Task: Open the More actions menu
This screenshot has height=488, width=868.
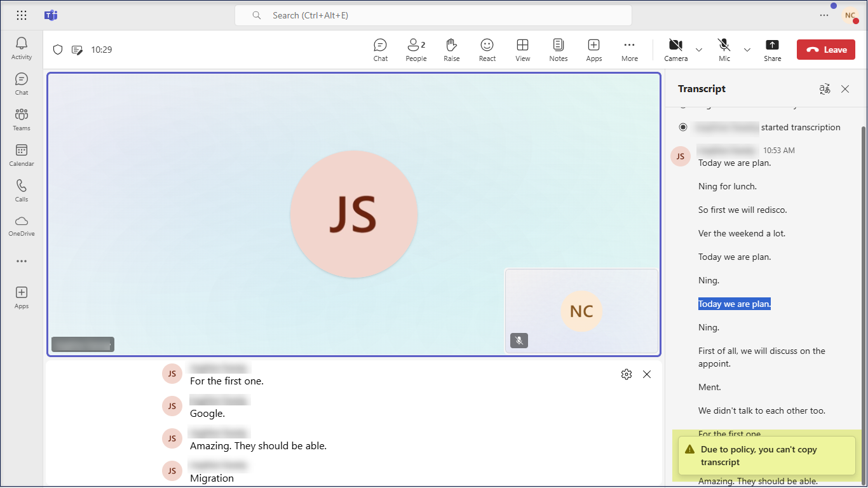Action: pos(629,50)
